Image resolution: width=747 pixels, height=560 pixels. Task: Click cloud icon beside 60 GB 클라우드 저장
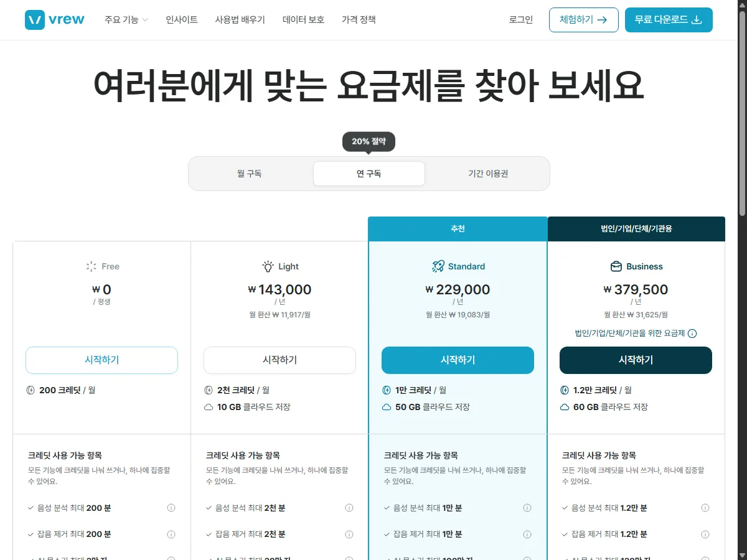(x=565, y=407)
